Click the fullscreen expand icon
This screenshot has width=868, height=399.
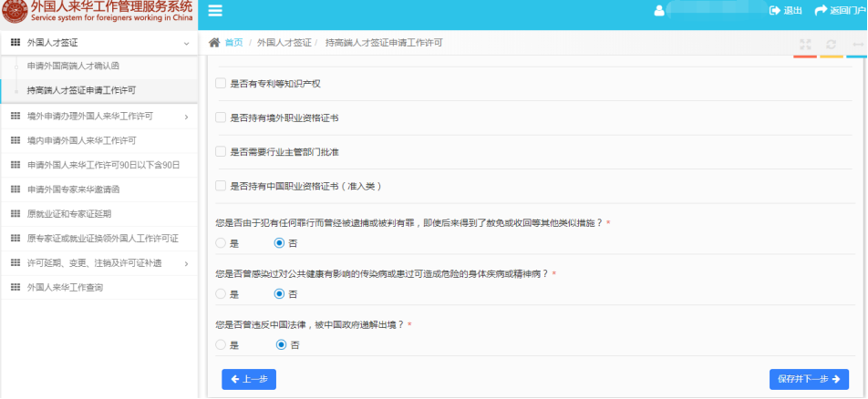[x=805, y=45]
